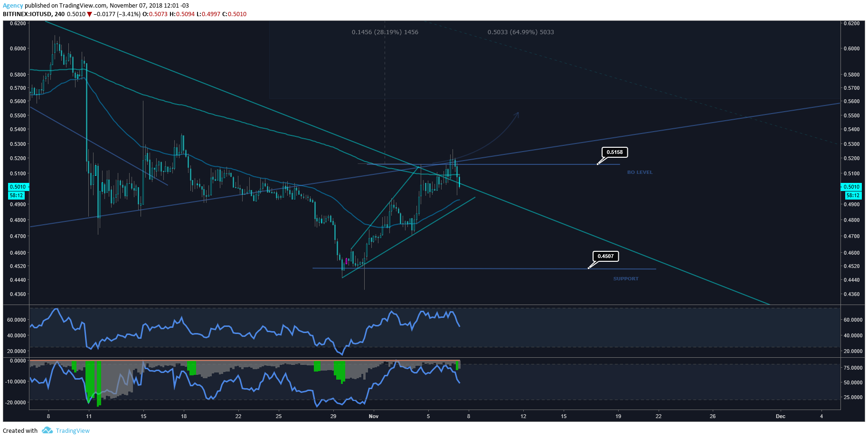Select the 0.4507 price callout label

click(605, 256)
